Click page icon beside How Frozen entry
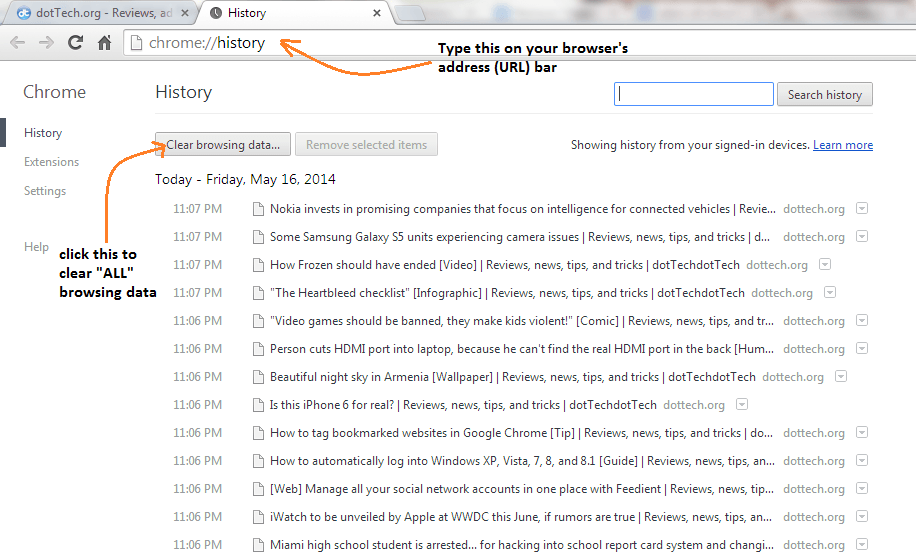916x559 pixels. (258, 265)
